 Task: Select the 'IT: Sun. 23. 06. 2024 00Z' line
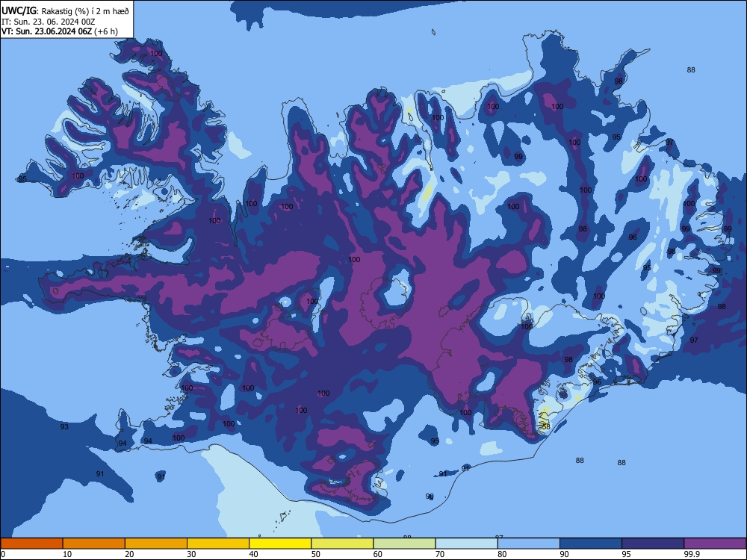pyautogui.click(x=48, y=22)
